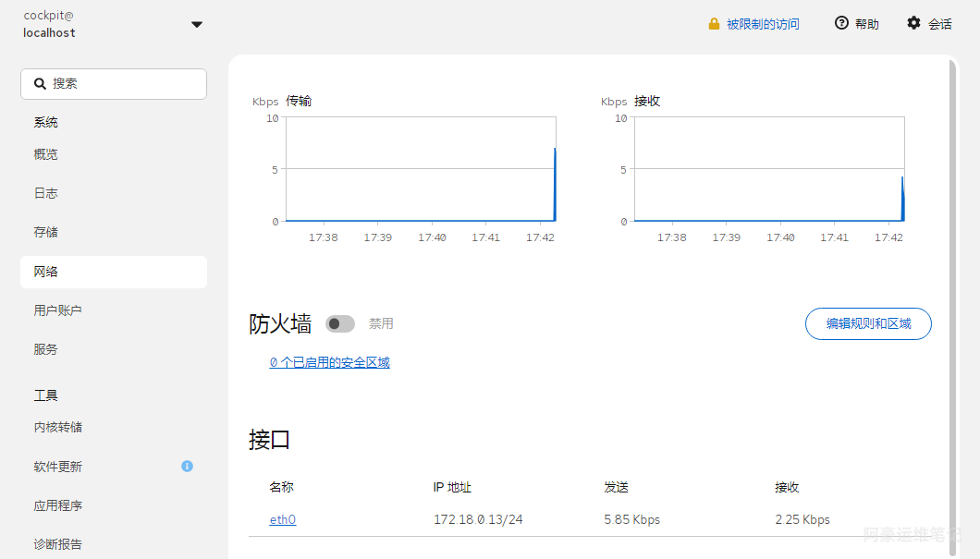Open the 内核转储 kernel dump page
Image resolution: width=980 pixels, height=559 pixels.
click(114, 427)
